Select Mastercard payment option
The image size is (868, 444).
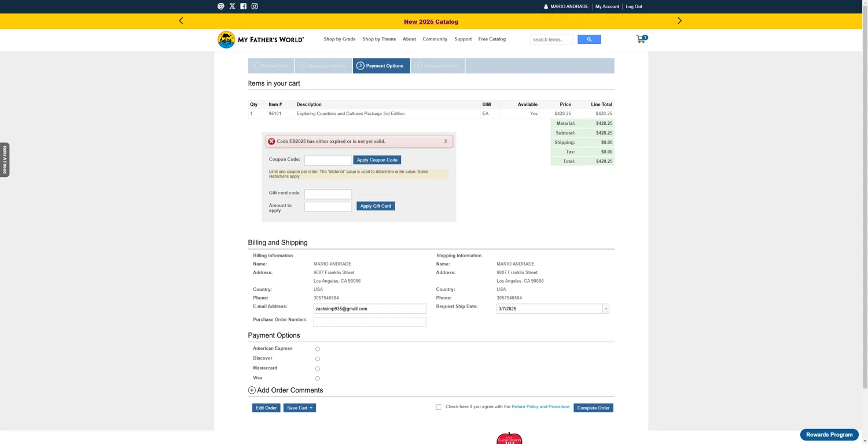click(317, 369)
